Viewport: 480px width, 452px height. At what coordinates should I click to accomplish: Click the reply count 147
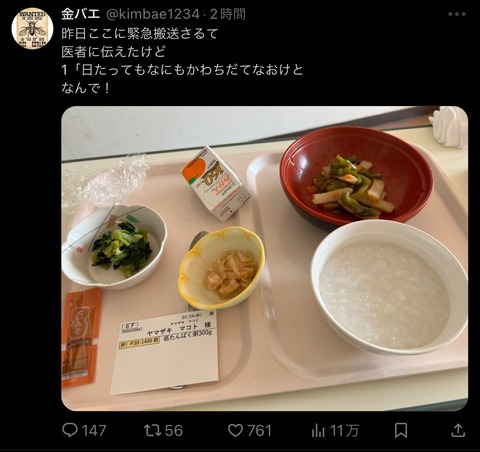pos(94,430)
